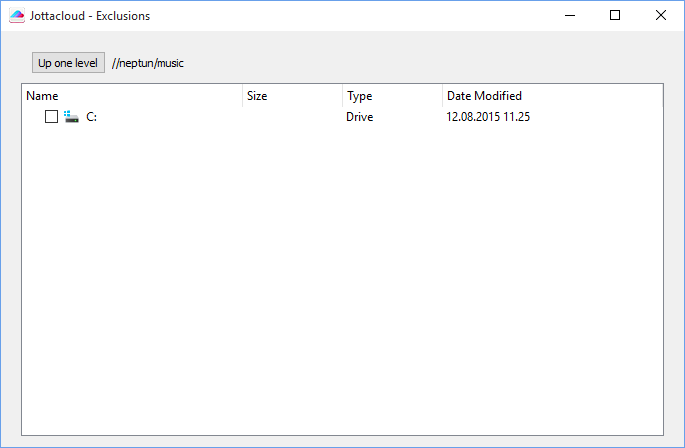This screenshot has height=448, width=685.
Task: Click divider between Type and Date Modified
Action: tap(443, 96)
